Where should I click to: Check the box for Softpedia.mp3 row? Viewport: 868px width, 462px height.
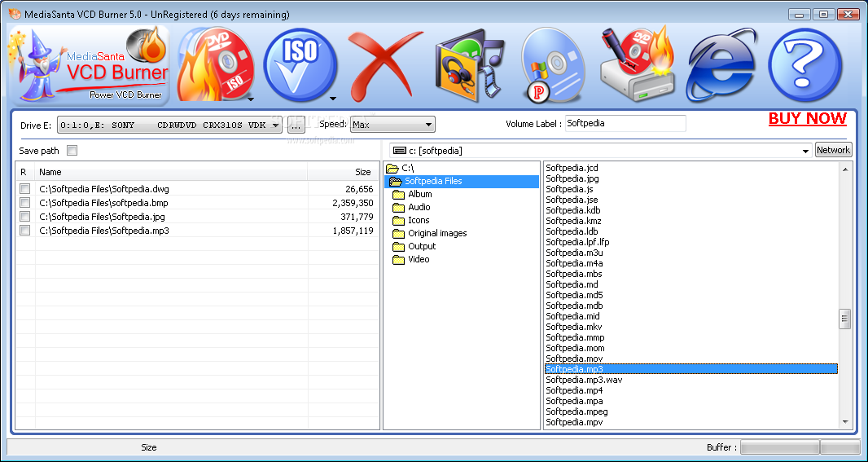tap(25, 231)
